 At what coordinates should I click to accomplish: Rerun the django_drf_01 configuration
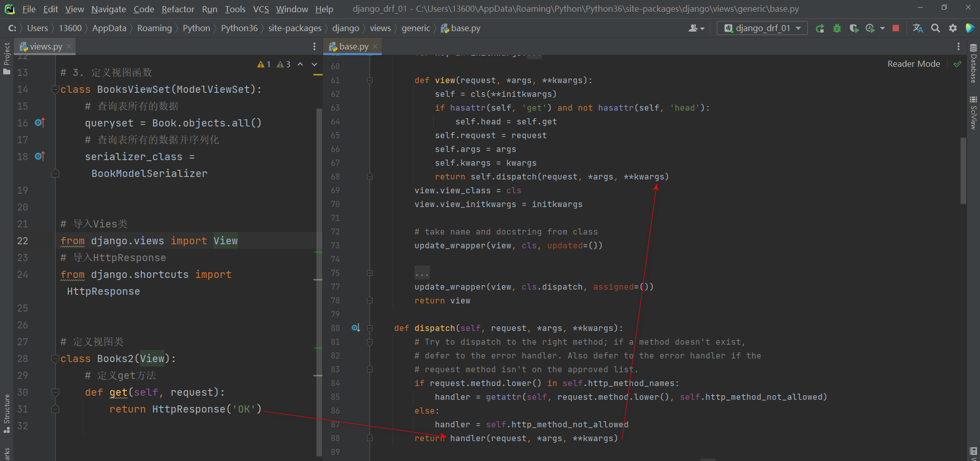(820, 29)
